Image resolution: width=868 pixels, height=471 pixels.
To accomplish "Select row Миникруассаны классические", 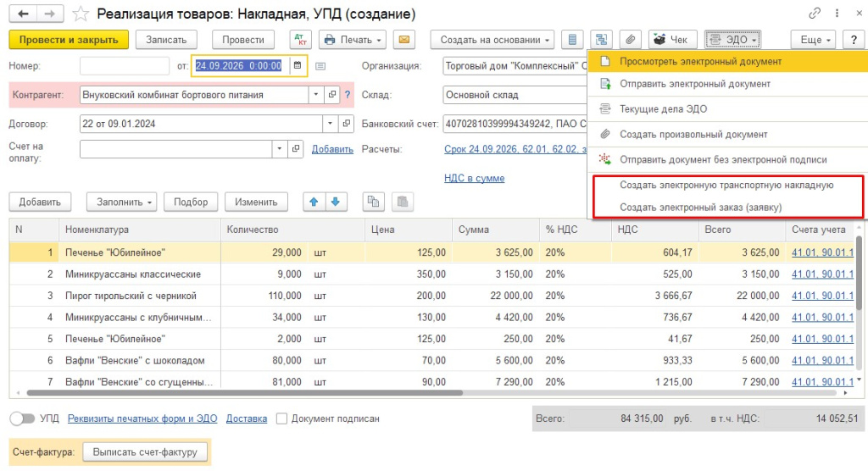I will [431, 274].
